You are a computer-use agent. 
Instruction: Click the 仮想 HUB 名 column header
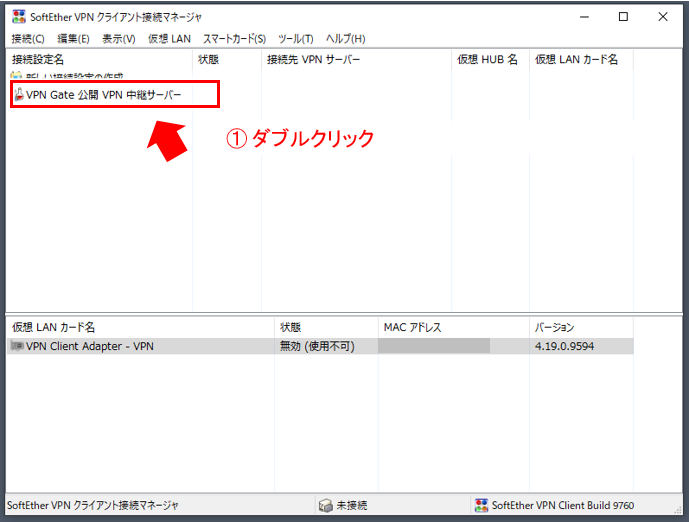click(490, 59)
